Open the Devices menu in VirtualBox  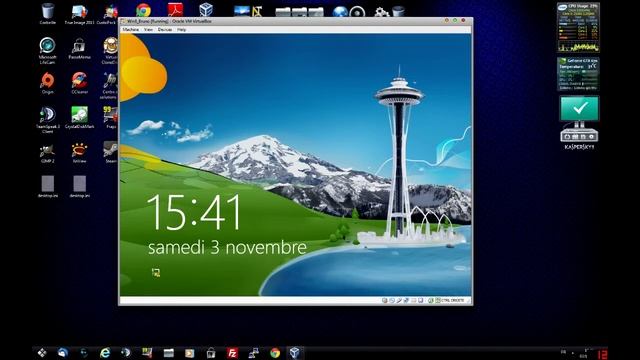click(165, 30)
